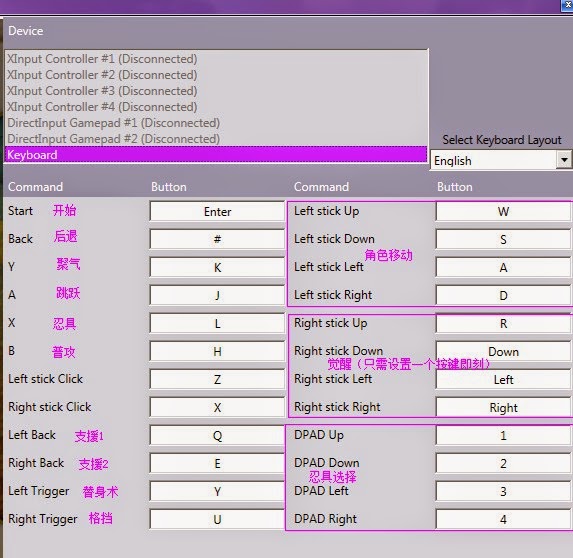Click the Left stick Left field showing A
This screenshot has width=573, height=558.
click(504, 267)
